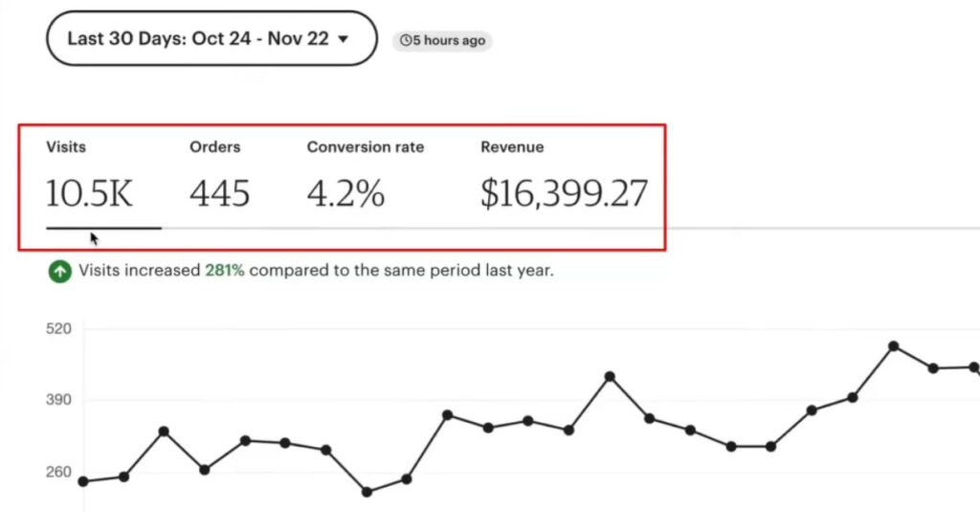Click the $16,399.27 revenue amount

[564, 193]
